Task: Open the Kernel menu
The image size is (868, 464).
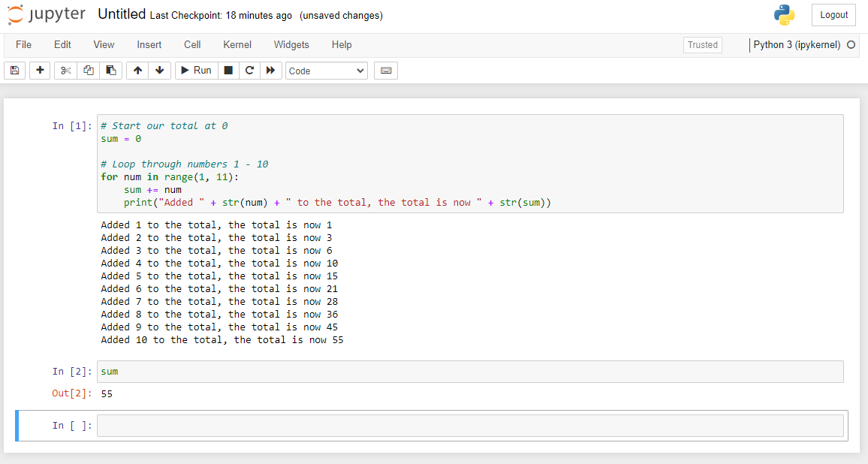Action: [237, 45]
